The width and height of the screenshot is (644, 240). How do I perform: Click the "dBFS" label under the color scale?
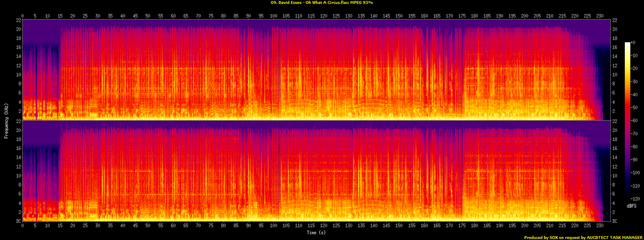[632, 206]
